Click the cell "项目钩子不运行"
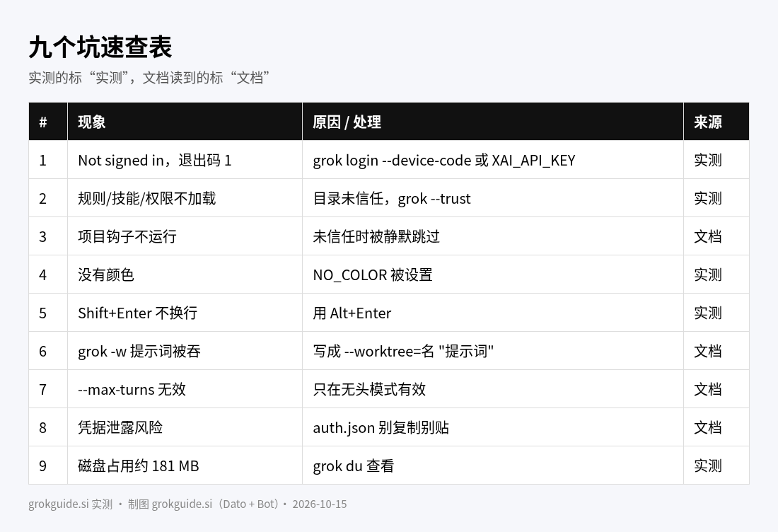 tap(185, 236)
